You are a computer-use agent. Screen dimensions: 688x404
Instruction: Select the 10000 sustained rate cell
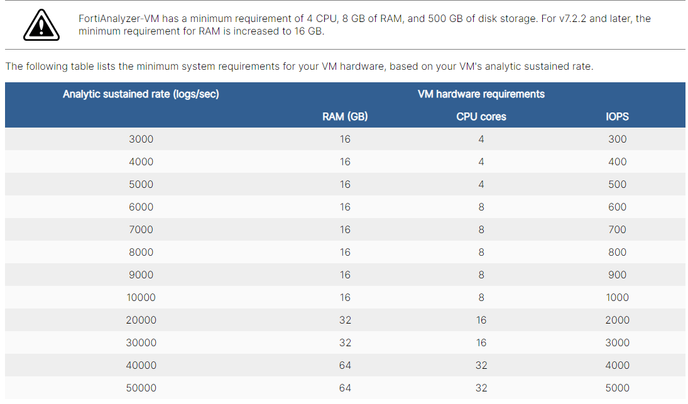pyautogui.click(x=141, y=298)
